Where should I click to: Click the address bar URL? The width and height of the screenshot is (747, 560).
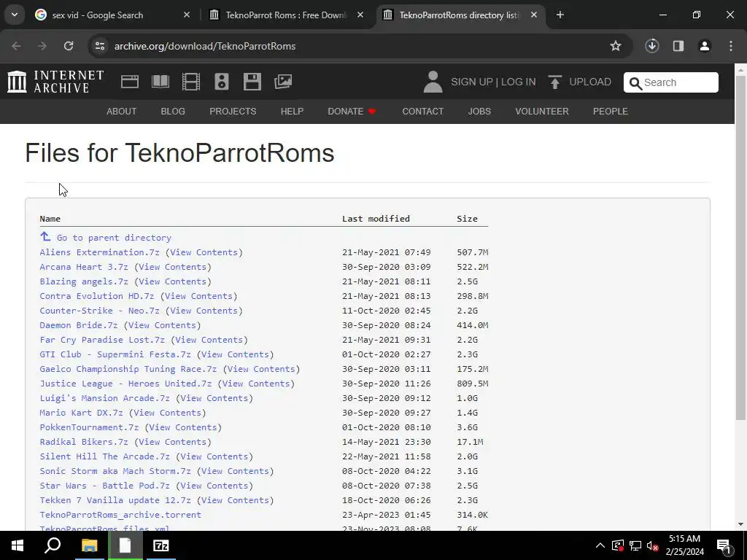(205, 46)
